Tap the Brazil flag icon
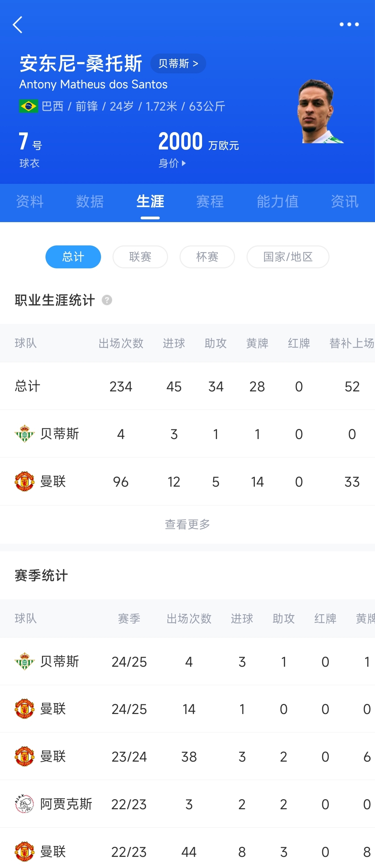Viewport: 375px width, 868px height. pyautogui.click(x=28, y=106)
